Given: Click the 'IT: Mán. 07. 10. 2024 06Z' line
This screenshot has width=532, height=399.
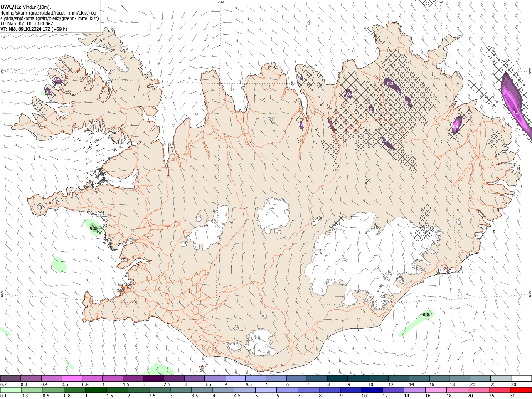Looking at the screenshot, I should coord(26,24).
